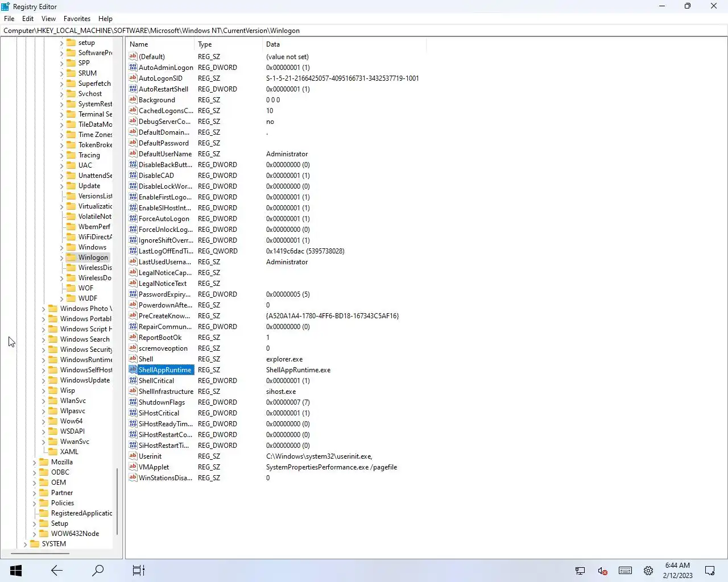Screen dimensions: 728x582
Task: Expand the Winlogon tree node
Action: 61,257
